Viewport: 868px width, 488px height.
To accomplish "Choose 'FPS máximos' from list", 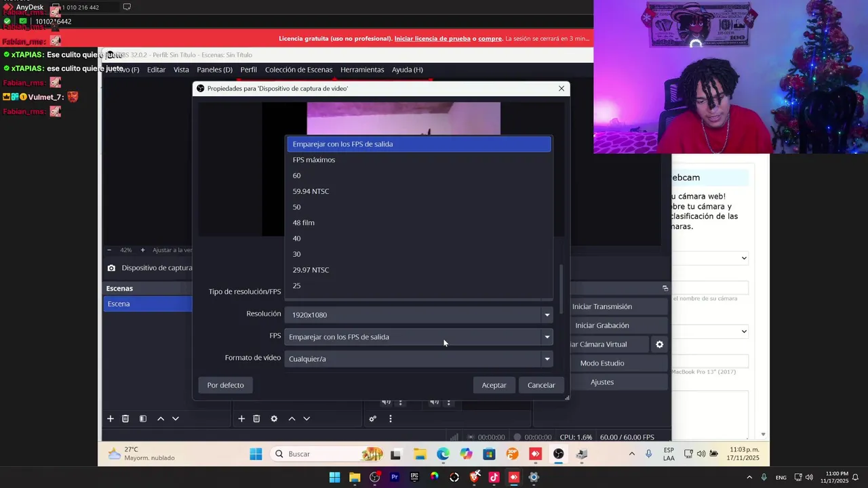I will point(418,160).
